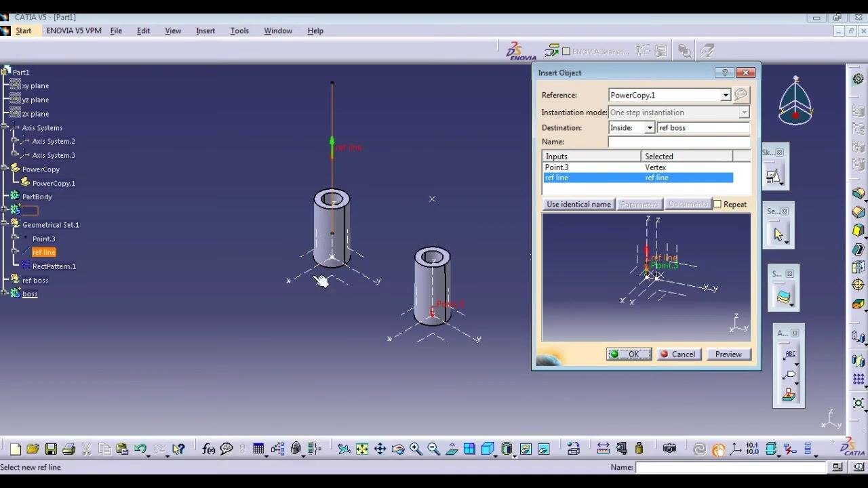Open the Measure Inertia weight icon
Viewport: 868px width, 488px height.
[x=639, y=449]
